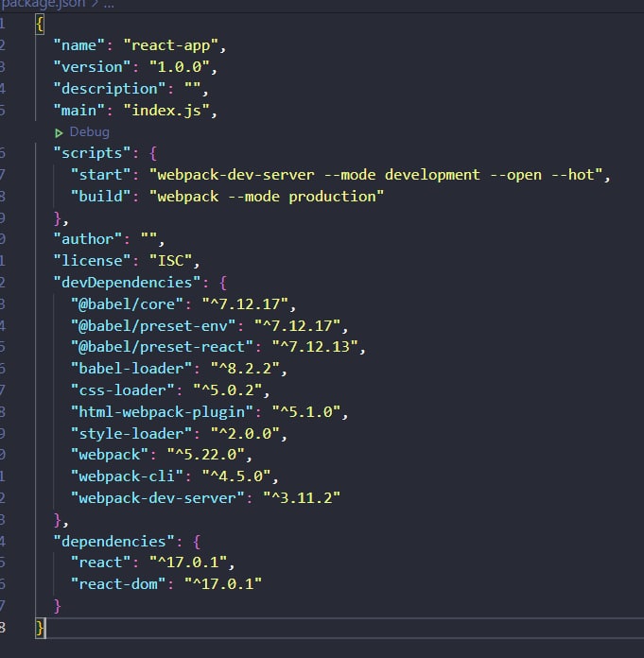Click the "author" key

(88, 239)
